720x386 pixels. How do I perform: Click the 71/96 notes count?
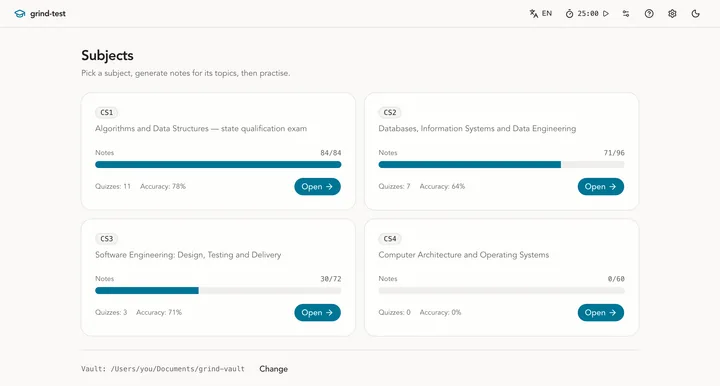pyautogui.click(x=614, y=153)
